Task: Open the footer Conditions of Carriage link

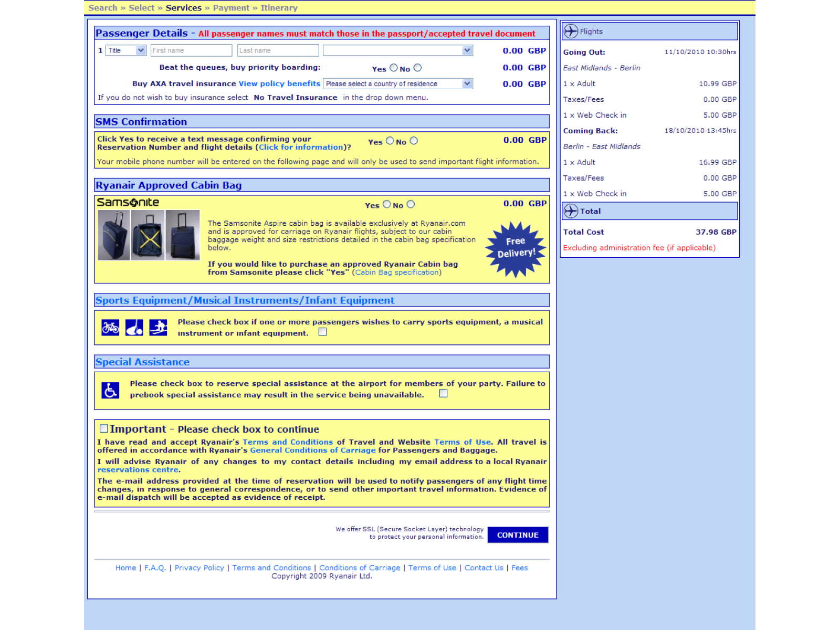Action: pos(360,568)
